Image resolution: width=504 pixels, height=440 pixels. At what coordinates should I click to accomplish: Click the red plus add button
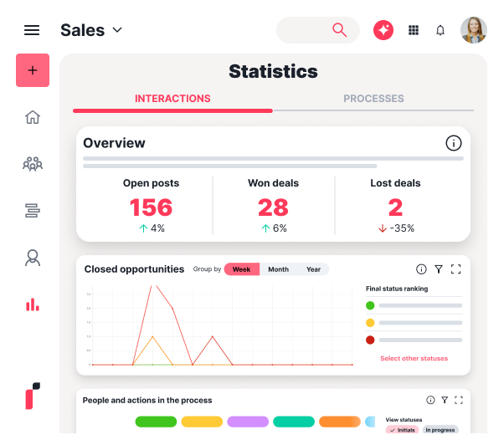click(x=33, y=70)
